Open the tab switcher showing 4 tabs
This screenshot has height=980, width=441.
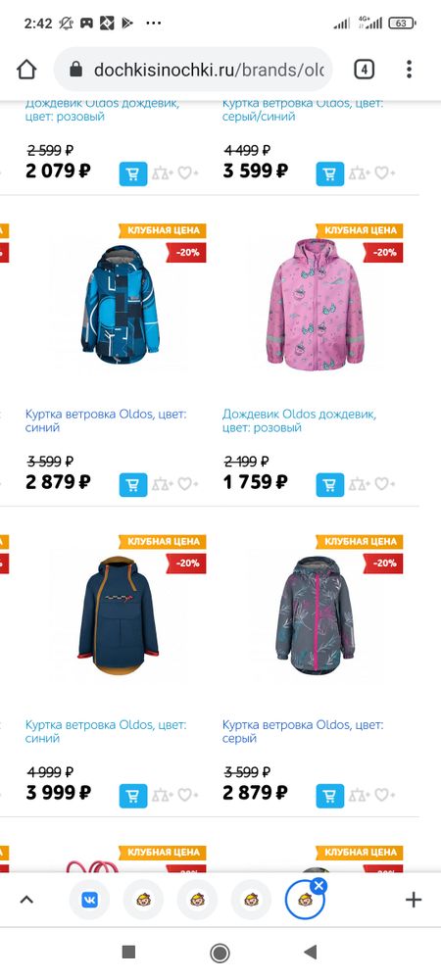pos(365,70)
